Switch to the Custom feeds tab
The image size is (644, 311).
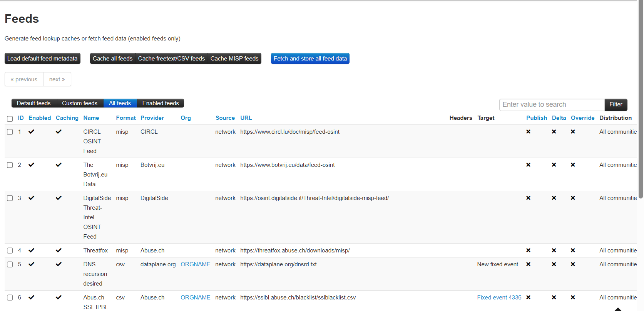click(x=80, y=103)
